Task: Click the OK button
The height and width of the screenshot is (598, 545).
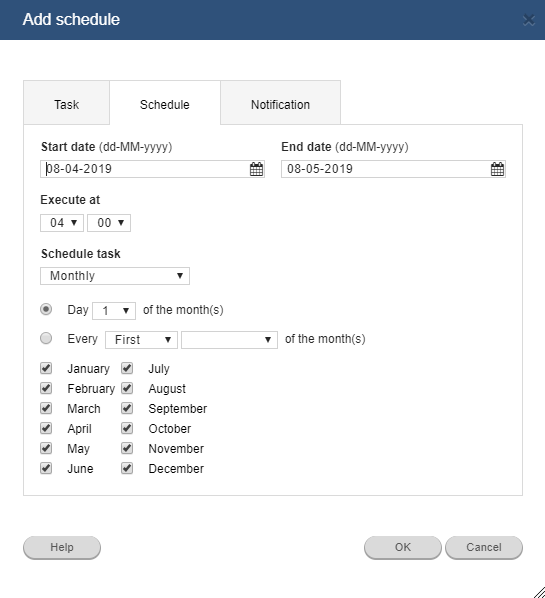Action: coord(403,547)
